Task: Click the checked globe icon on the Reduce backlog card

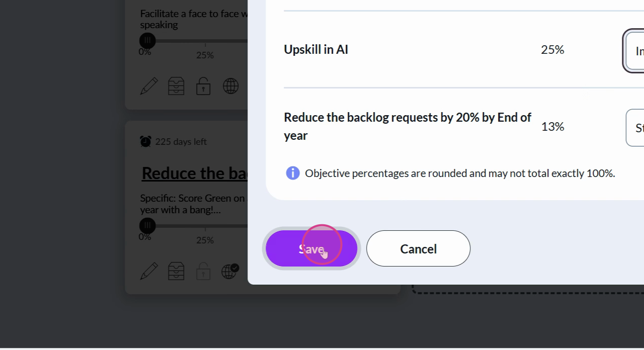Action: (x=230, y=271)
